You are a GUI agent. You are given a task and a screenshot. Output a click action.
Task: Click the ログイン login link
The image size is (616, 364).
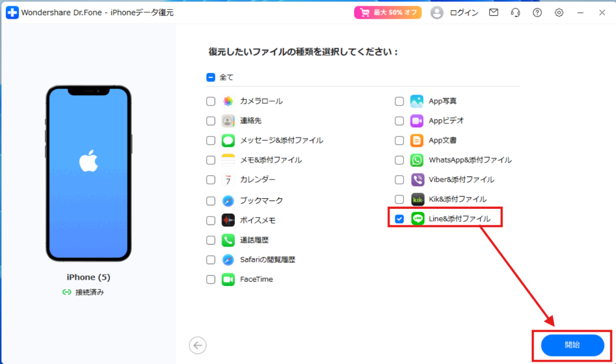tap(464, 13)
